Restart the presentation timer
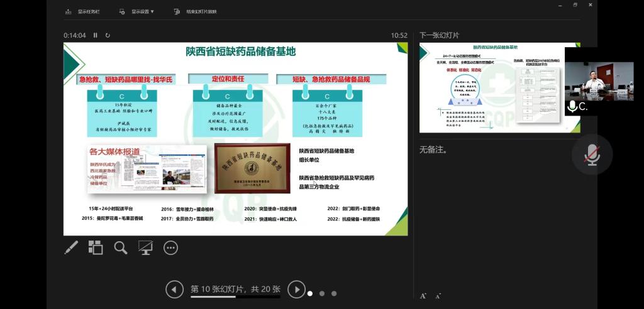Viewport: 644px width, 309px height. click(108, 35)
